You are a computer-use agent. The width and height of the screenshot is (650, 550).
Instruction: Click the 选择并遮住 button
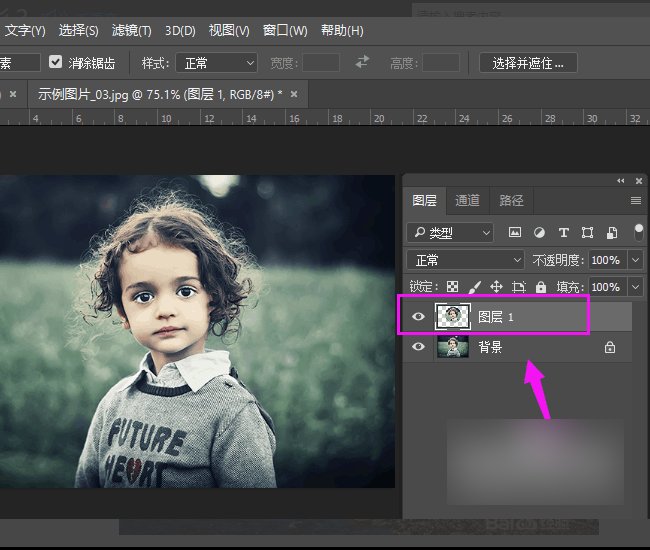pyautogui.click(x=529, y=62)
